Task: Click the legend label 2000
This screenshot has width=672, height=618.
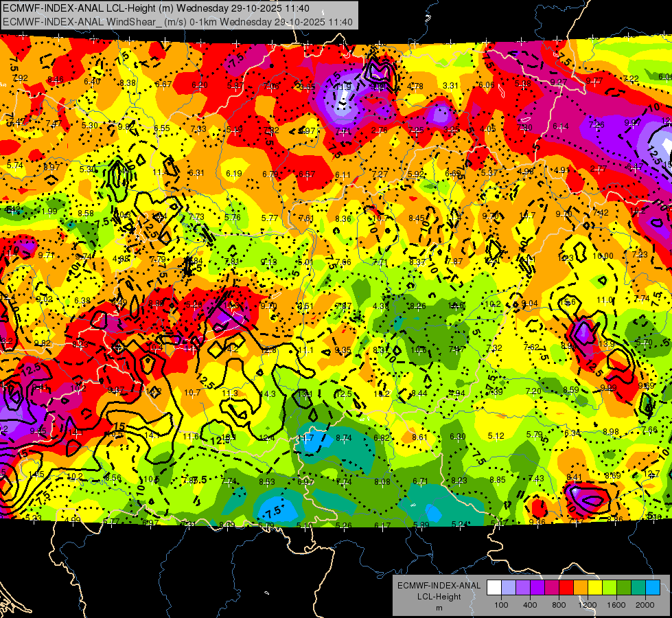Action: [x=645, y=605]
